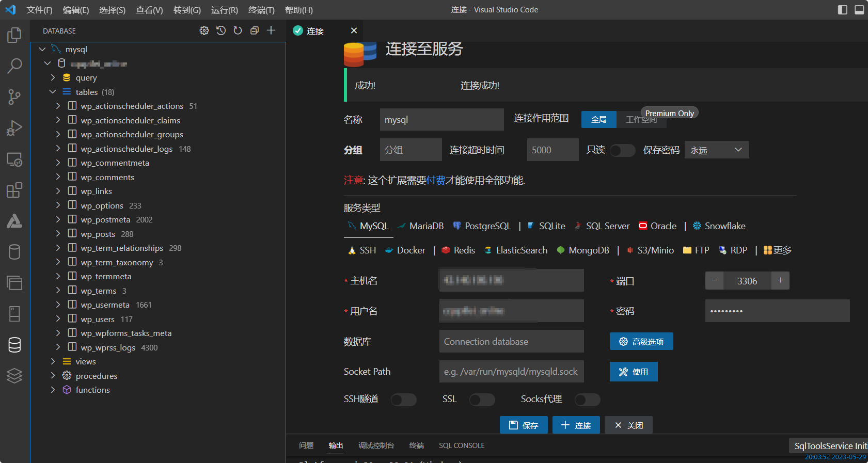868x463 pixels.
Task: Select the wp_wprss_logs table row
Action: [158, 347]
